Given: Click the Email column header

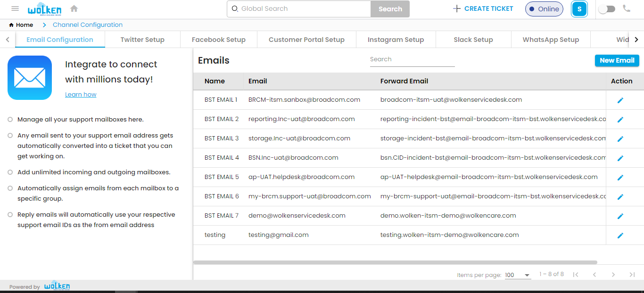Looking at the screenshot, I should [258, 81].
